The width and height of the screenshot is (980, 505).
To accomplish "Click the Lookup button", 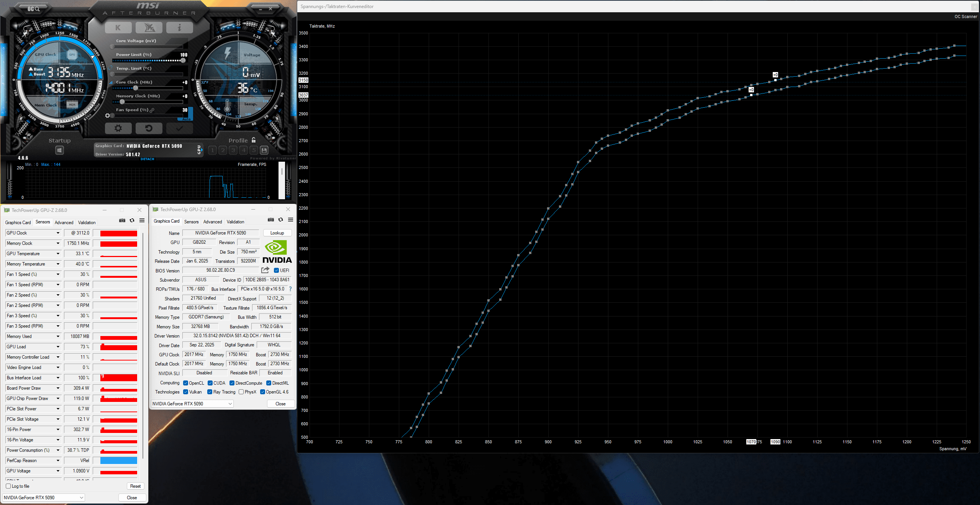I will [x=277, y=233].
